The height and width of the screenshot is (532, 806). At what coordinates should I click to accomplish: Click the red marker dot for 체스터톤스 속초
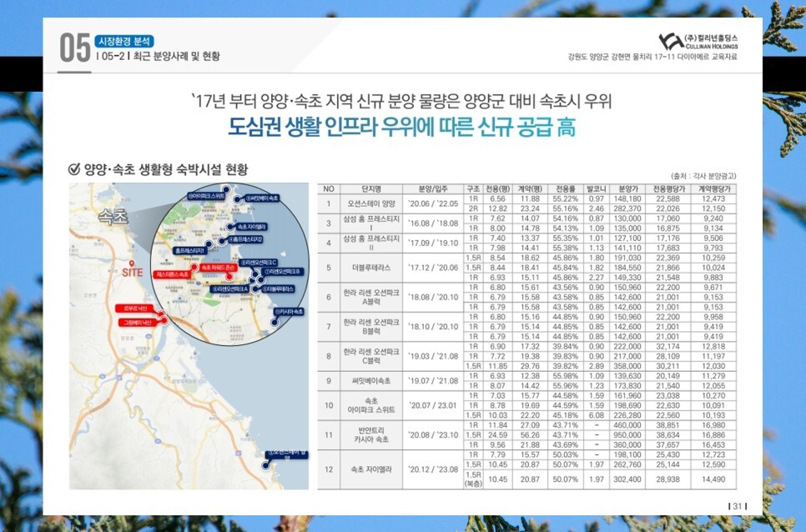click(194, 267)
